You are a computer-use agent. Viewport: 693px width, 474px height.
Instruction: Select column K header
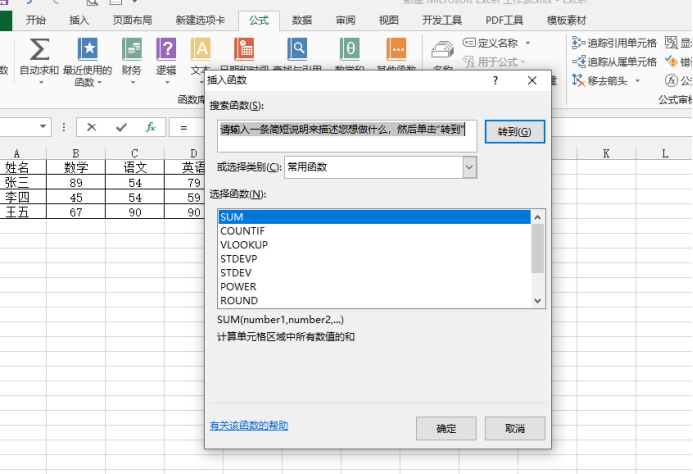pyautogui.click(x=606, y=153)
